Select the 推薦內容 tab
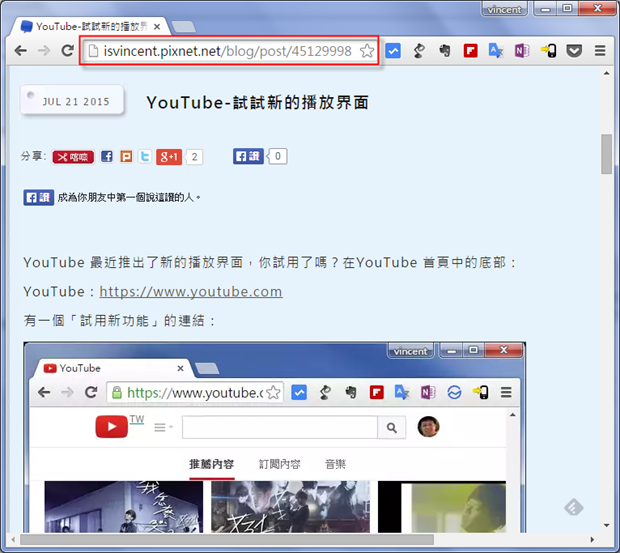620x553 pixels. [x=212, y=464]
